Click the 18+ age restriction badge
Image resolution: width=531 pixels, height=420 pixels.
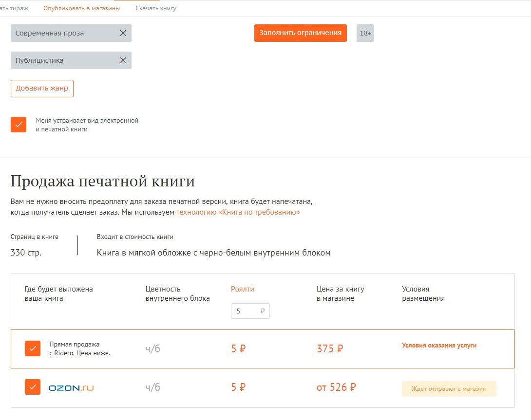pos(365,33)
